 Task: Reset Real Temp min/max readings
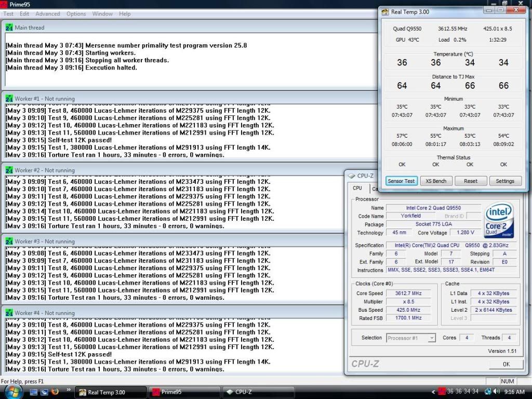[x=471, y=181]
